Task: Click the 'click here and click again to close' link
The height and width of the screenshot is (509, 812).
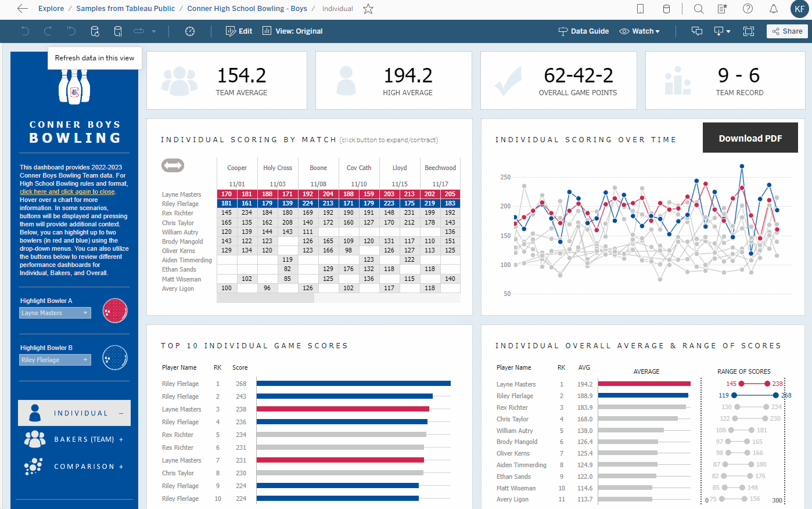Action: [67, 192]
